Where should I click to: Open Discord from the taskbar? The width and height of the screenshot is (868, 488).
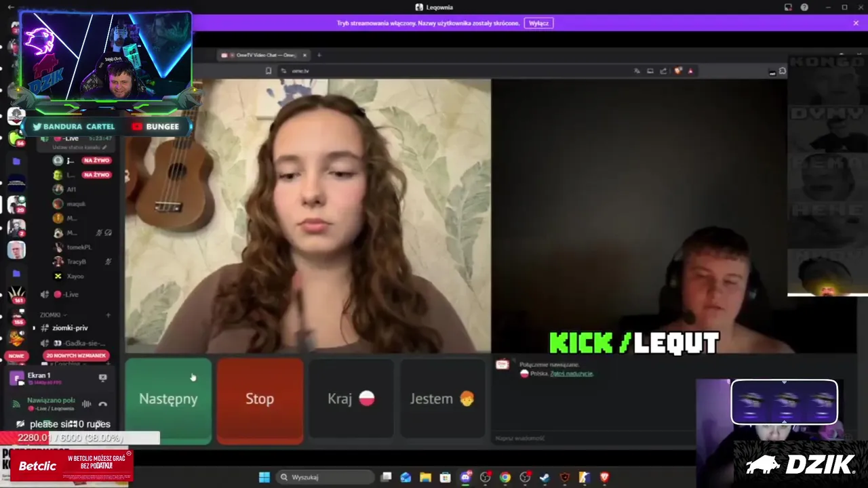click(465, 477)
